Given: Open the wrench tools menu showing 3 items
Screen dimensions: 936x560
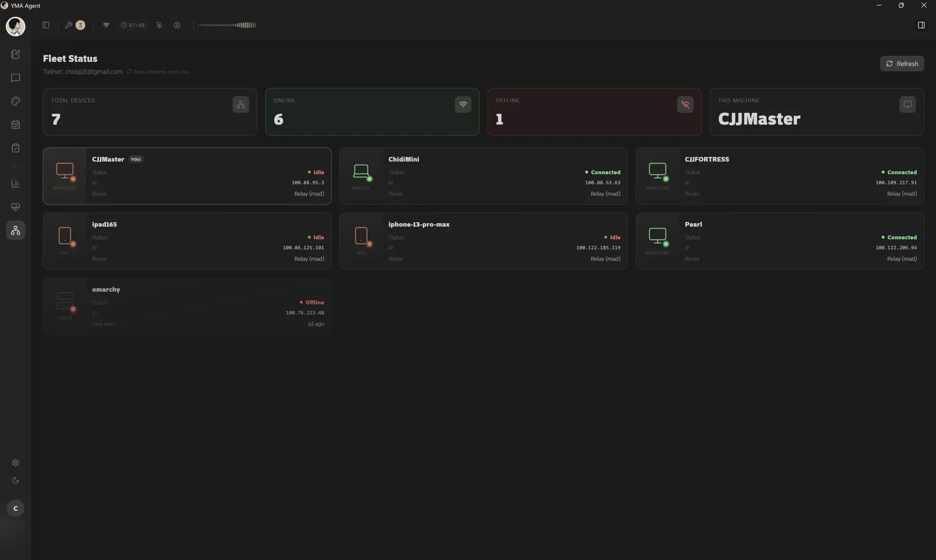Looking at the screenshot, I should tap(74, 25).
